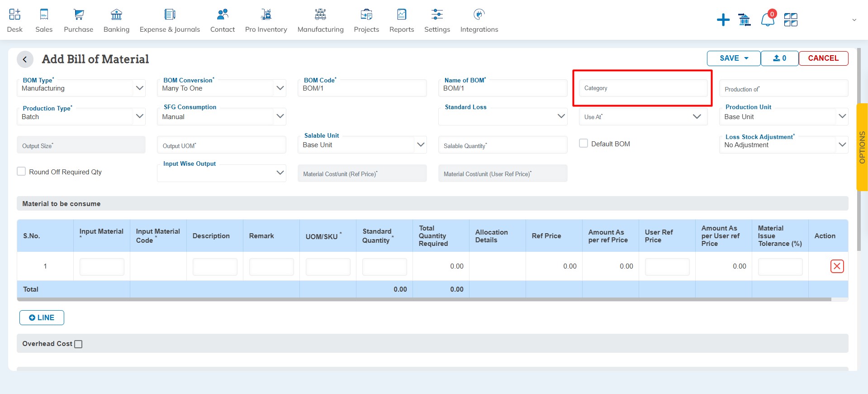Enable the Overhead Cost checkbox
The height and width of the screenshot is (394, 868).
point(78,344)
